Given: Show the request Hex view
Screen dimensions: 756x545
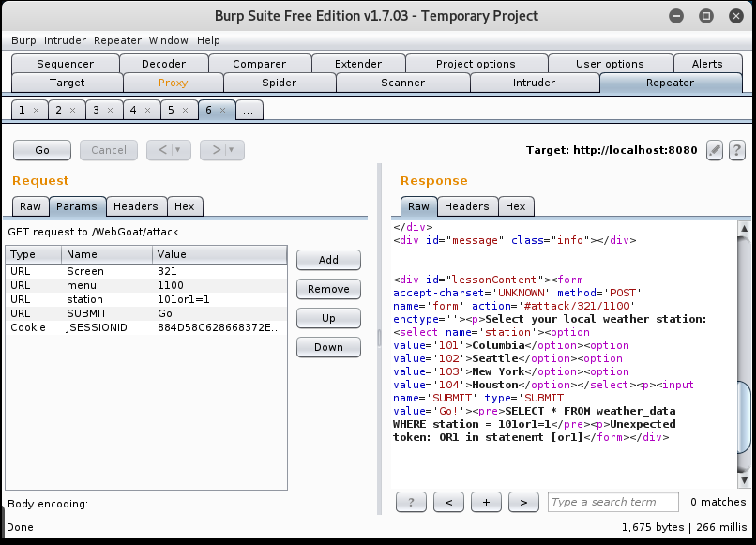Looking at the screenshot, I should pyautogui.click(x=185, y=206).
